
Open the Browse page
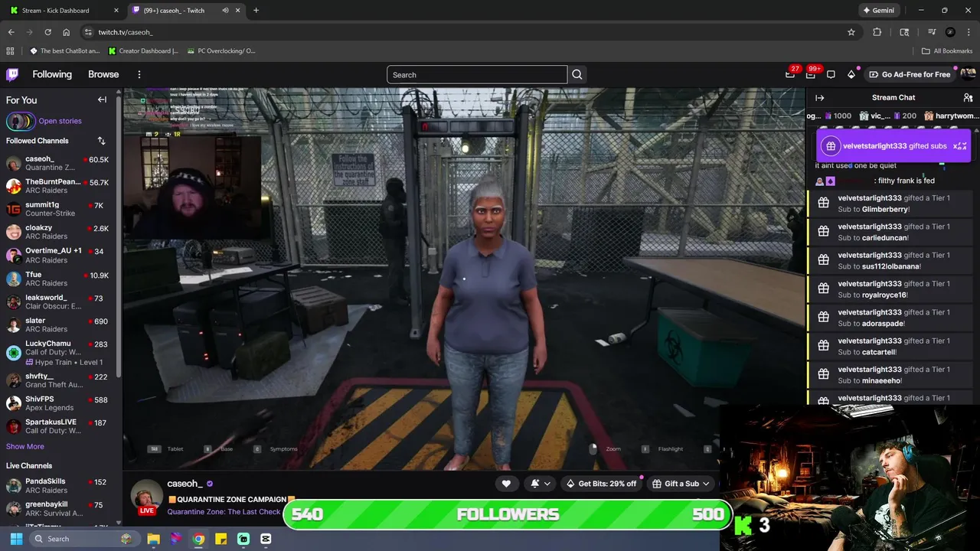(x=103, y=74)
